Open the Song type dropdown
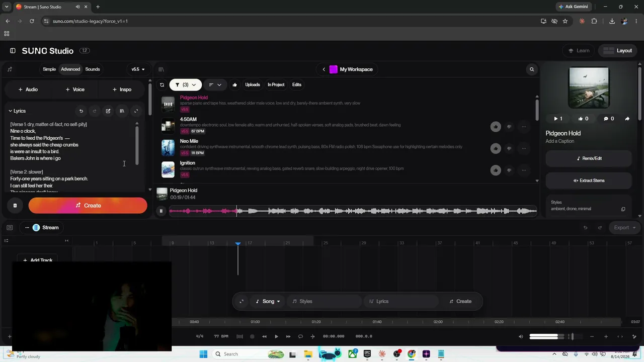Image resolution: width=644 pixels, height=362 pixels. (268, 302)
